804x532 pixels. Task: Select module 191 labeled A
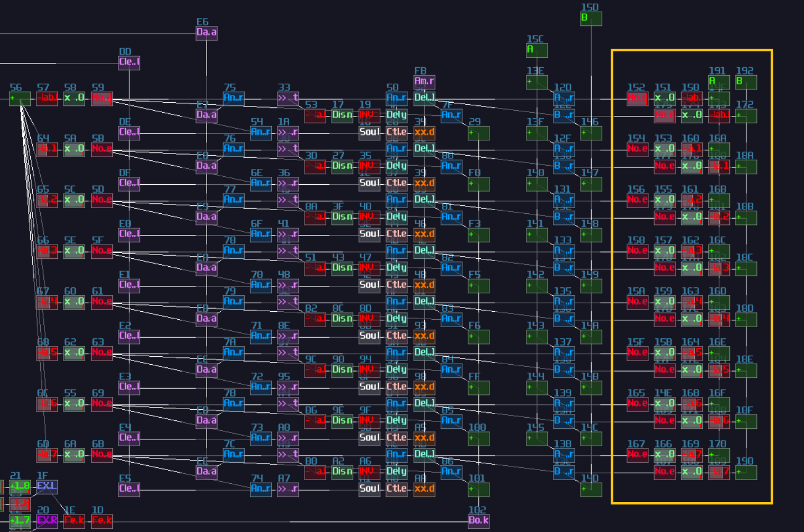pyautogui.click(x=719, y=82)
